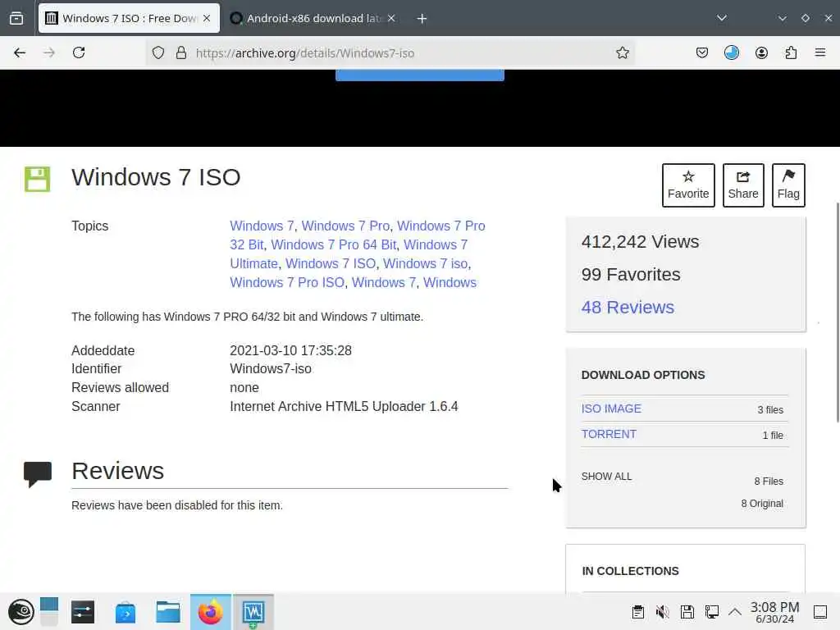Click the network connection tray icon
Screen dimensions: 840x630
click(712, 612)
